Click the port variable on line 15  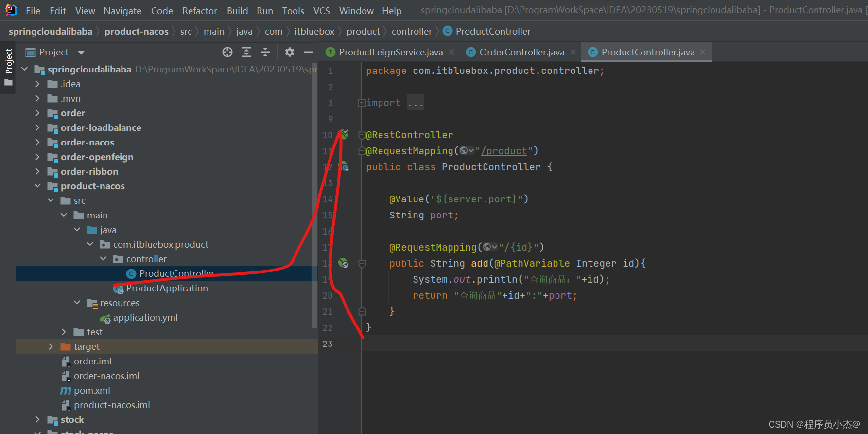(x=442, y=215)
